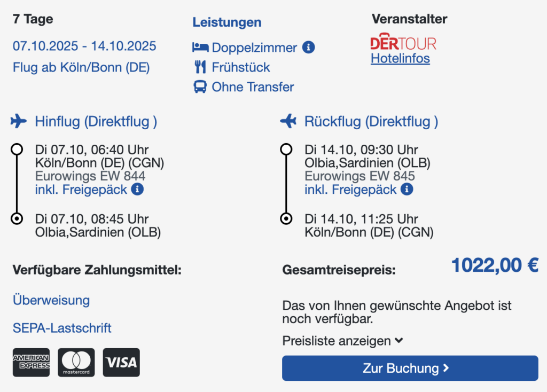Click the Rückflug airplane icon
547x392 pixels.
coord(288,121)
